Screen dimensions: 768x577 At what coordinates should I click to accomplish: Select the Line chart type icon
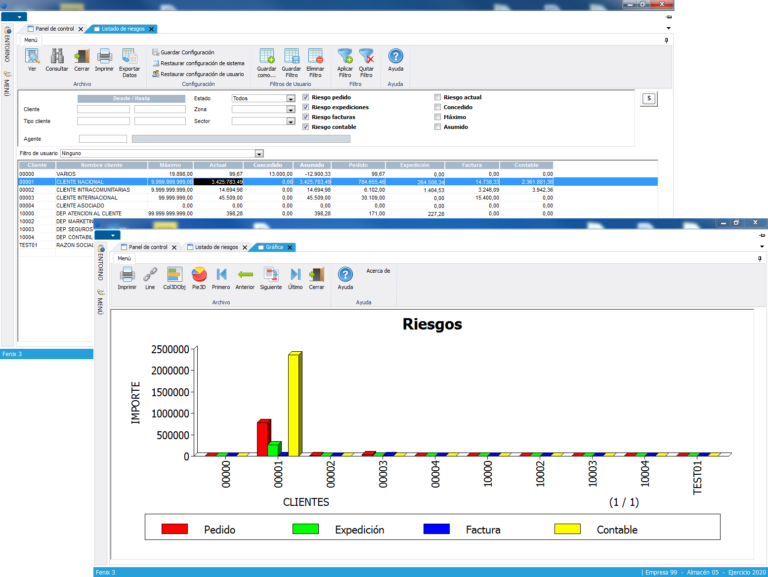pos(150,275)
